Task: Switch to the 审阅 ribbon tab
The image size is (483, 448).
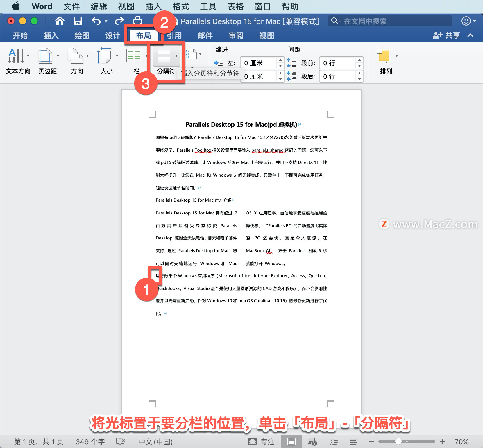Action: (x=236, y=35)
